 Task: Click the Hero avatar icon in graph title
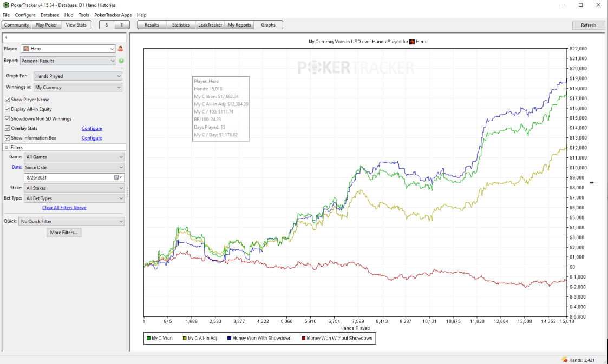coord(412,42)
